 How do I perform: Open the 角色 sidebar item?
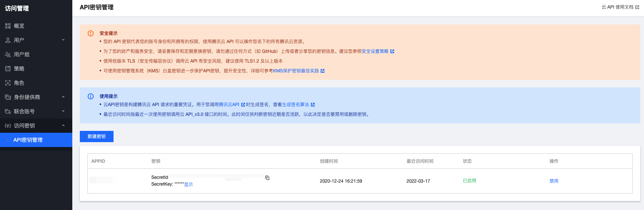click(36, 83)
